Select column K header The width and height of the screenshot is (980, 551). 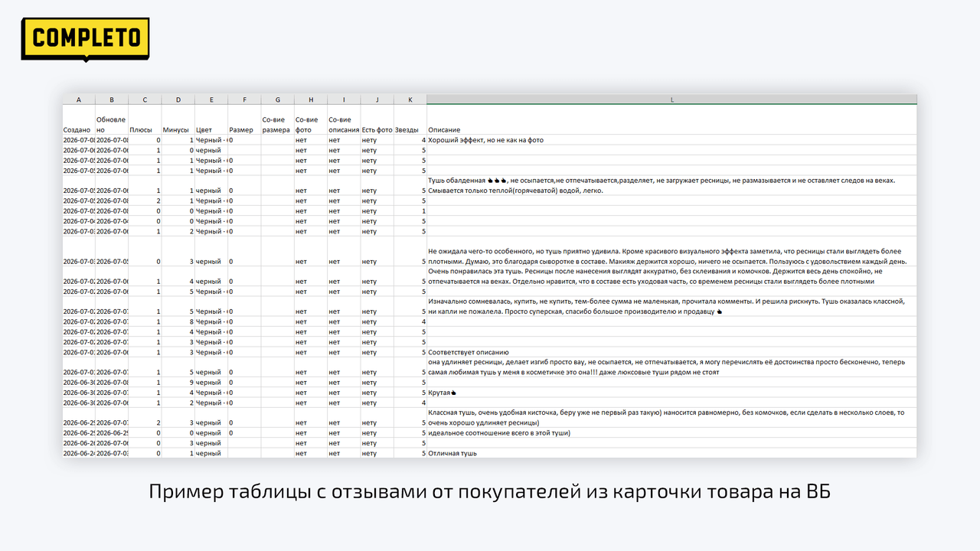(x=410, y=99)
